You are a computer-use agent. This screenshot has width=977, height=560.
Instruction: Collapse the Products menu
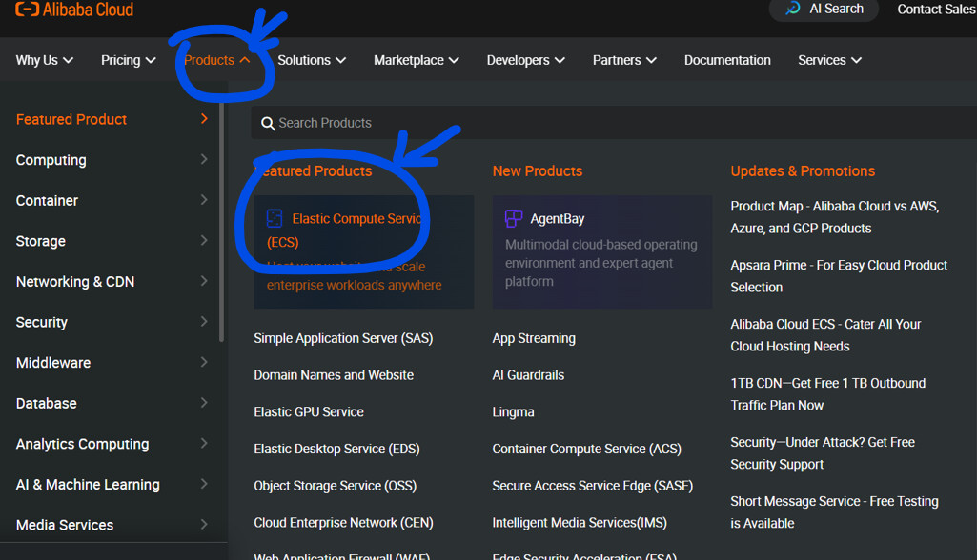click(x=217, y=60)
